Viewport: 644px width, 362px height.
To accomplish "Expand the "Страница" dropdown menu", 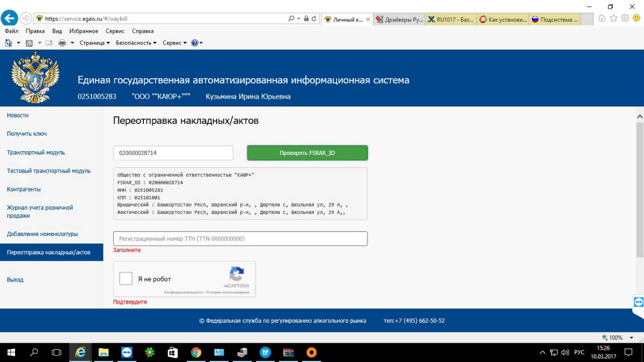I will click(94, 43).
